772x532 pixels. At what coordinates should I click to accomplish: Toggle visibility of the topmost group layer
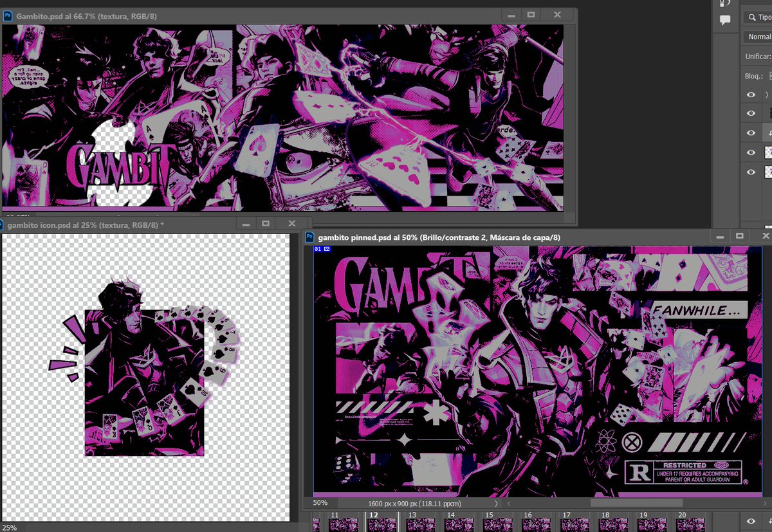[x=751, y=95]
